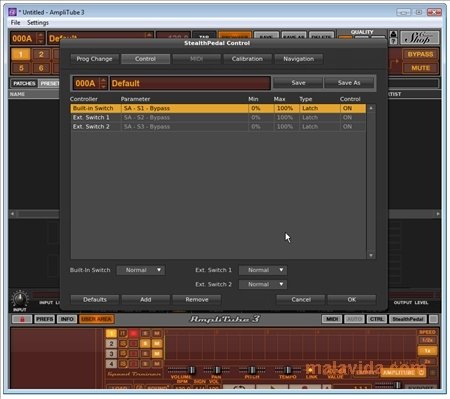The height and width of the screenshot is (399, 450).
Task: Click the Cancel button
Action: tap(301, 299)
